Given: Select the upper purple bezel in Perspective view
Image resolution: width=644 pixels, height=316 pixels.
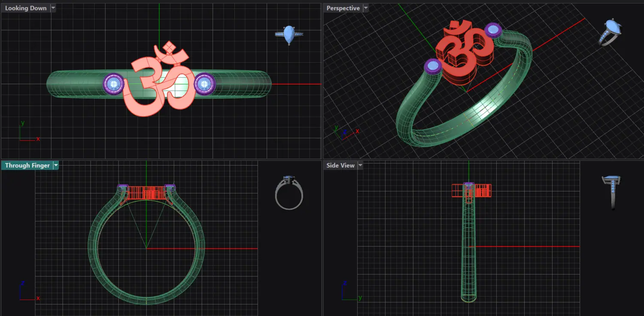Looking at the screenshot, I should tap(493, 31).
